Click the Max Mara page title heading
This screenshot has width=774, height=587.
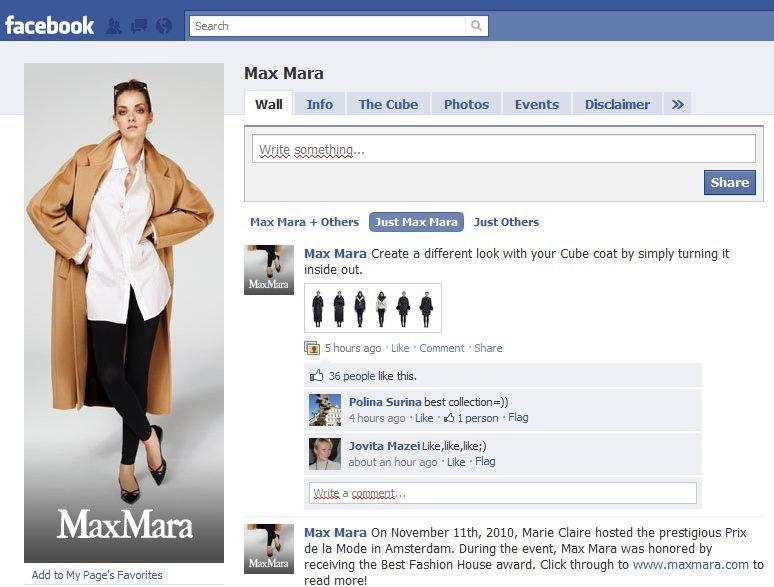coord(284,74)
